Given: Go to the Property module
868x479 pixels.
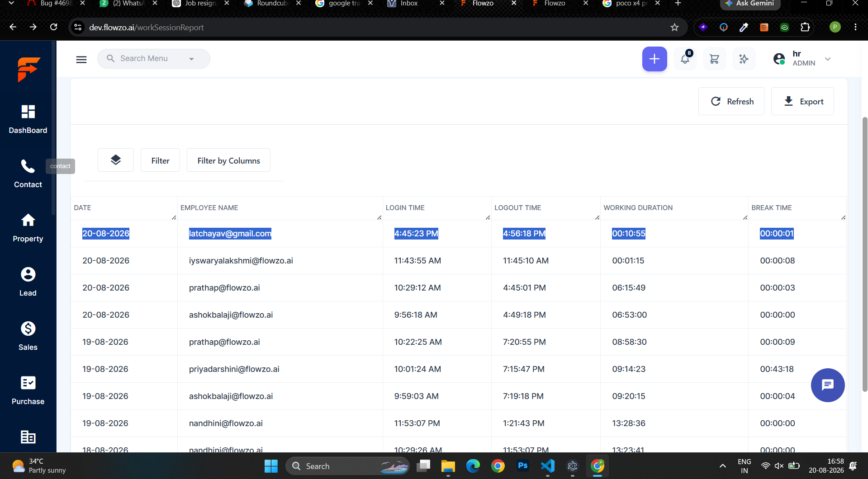Looking at the screenshot, I should point(28,228).
